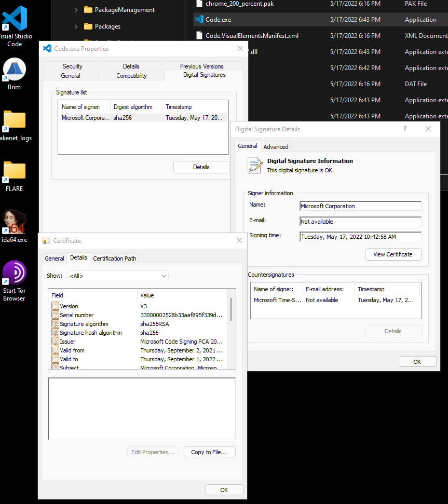Click Timestamp column header in Signature list
Viewport: 448px width, 504px height.
pyautogui.click(x=195, y=107)
